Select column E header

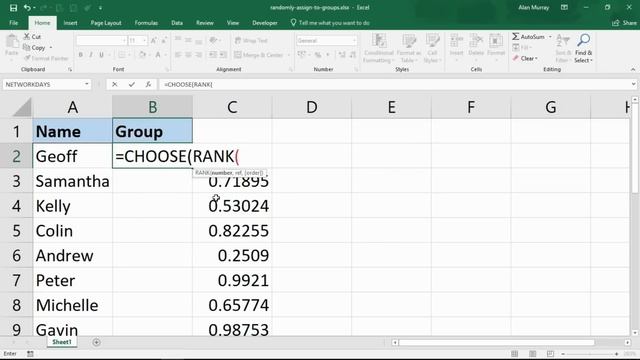pos(391,107)
